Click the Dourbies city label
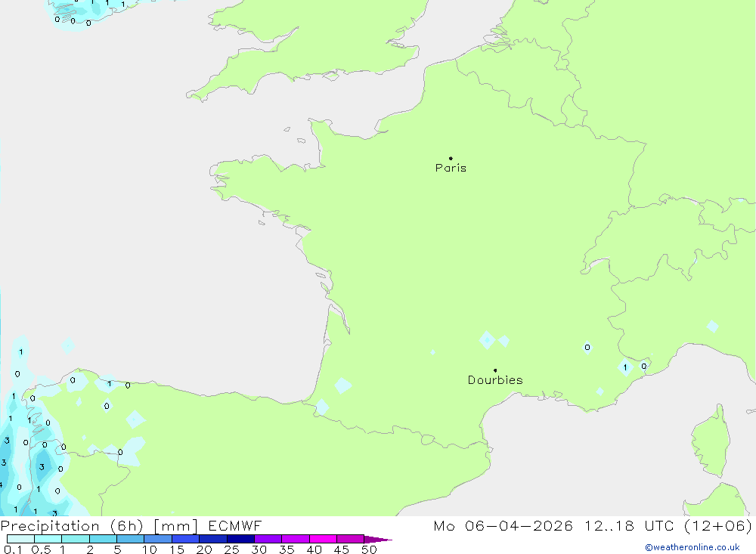The width and height of the screenshot is (756, 554). pos(495,380)
